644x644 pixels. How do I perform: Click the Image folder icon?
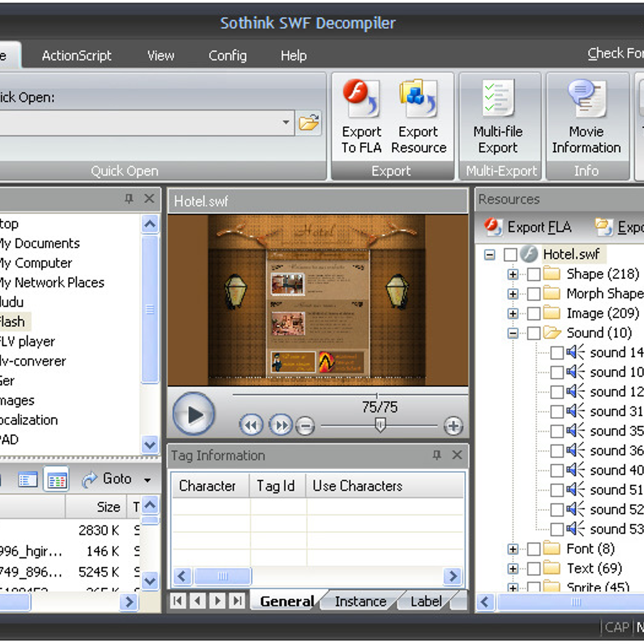click(x=551, y=313)
